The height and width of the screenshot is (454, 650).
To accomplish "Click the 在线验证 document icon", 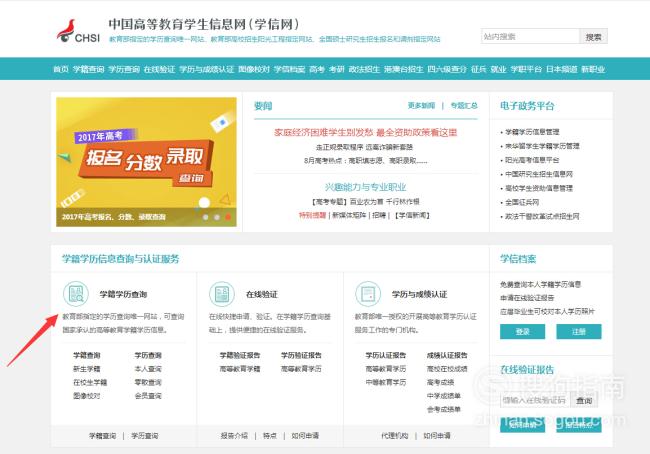I will pyautogui.click(x=222, y=294).
